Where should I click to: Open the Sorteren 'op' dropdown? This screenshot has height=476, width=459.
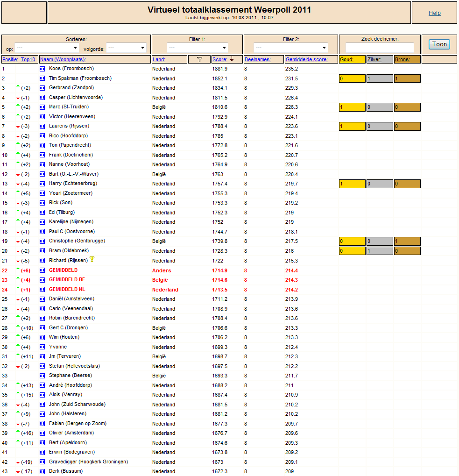47,48
